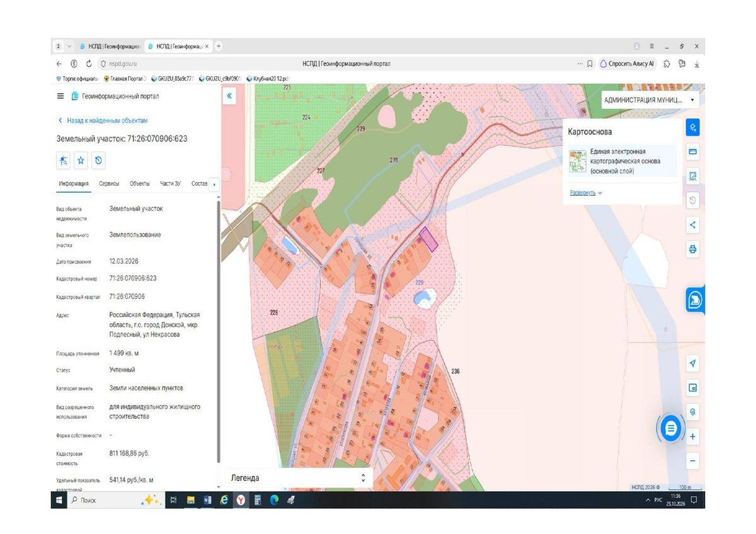Click the Windows taskbar search box Поиск
The height and width of the screenshot is (534, 756).
point(103,500)
